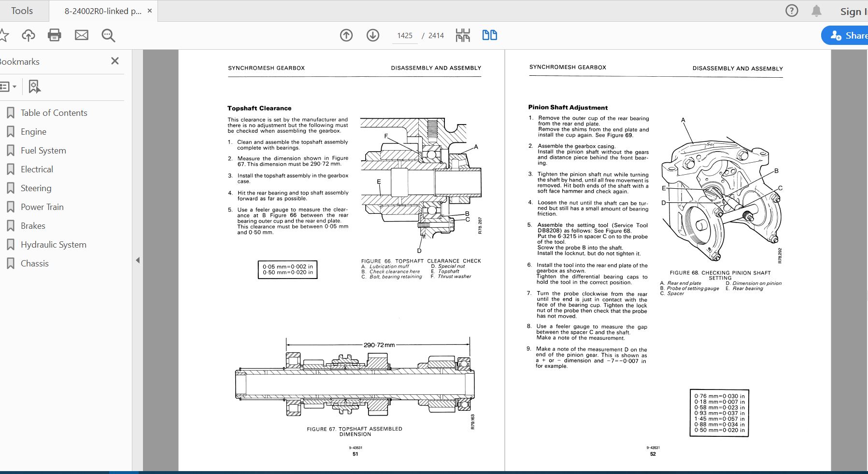Switch to the Tools tab
The width and height of the screenshot is (868, 474).
tap(22, 11)
